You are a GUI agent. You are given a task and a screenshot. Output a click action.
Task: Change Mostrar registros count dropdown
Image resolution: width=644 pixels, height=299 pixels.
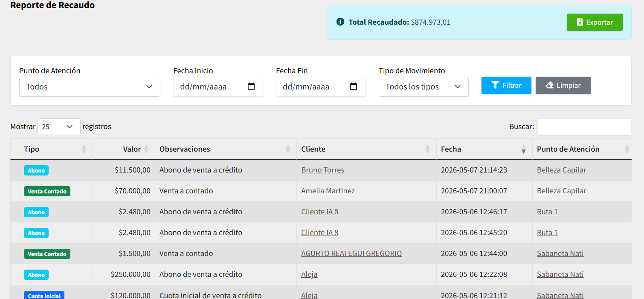[59, 126]
